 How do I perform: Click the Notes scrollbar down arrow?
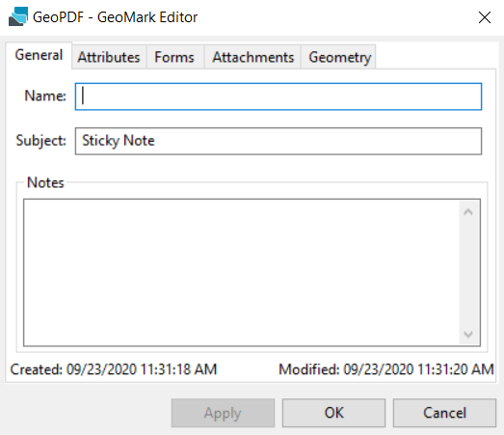pyautogui.click(x=468, y=335)
